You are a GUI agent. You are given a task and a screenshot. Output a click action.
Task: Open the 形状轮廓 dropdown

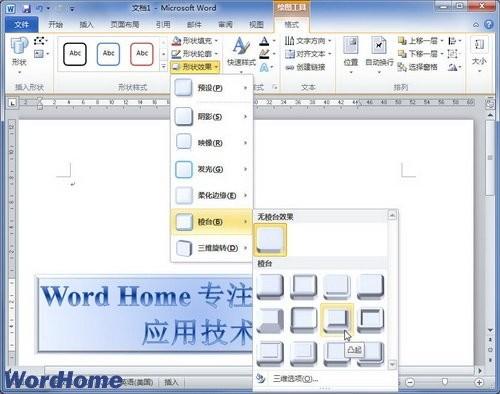coord(195,54)
